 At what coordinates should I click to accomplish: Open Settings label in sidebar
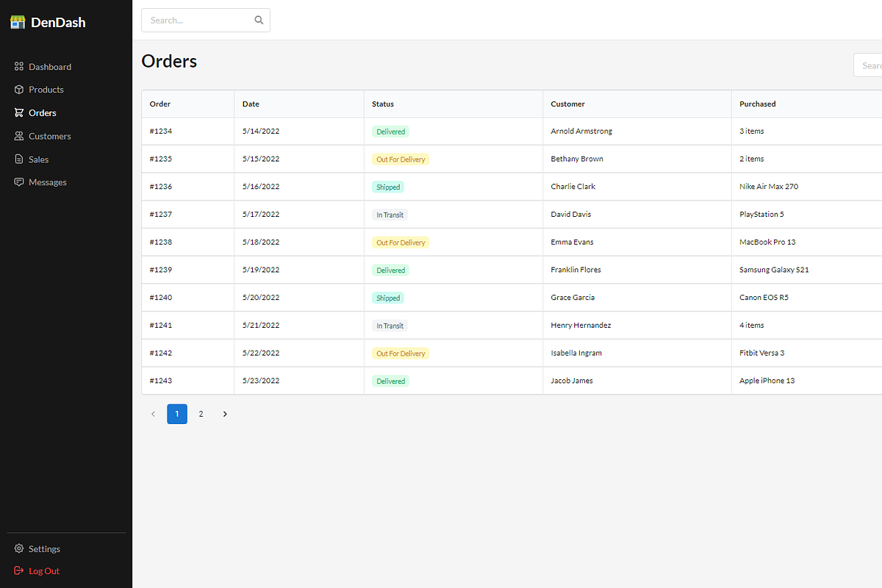(x=44, y=549)
